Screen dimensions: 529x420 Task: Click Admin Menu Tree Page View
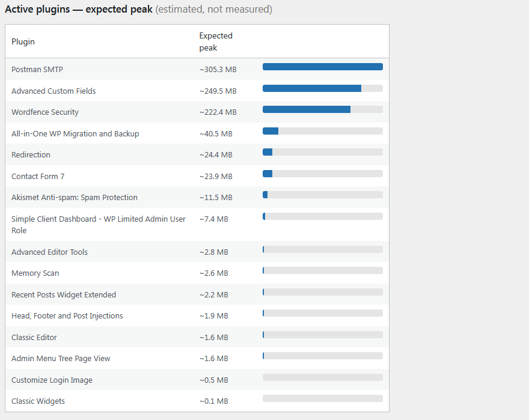pos(61,359)
